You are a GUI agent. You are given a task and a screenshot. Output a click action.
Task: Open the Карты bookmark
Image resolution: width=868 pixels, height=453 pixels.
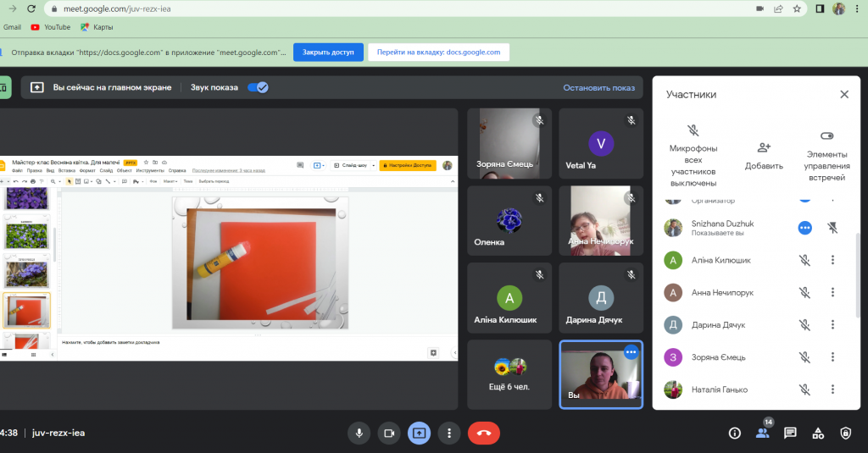(x=97, y=27)
